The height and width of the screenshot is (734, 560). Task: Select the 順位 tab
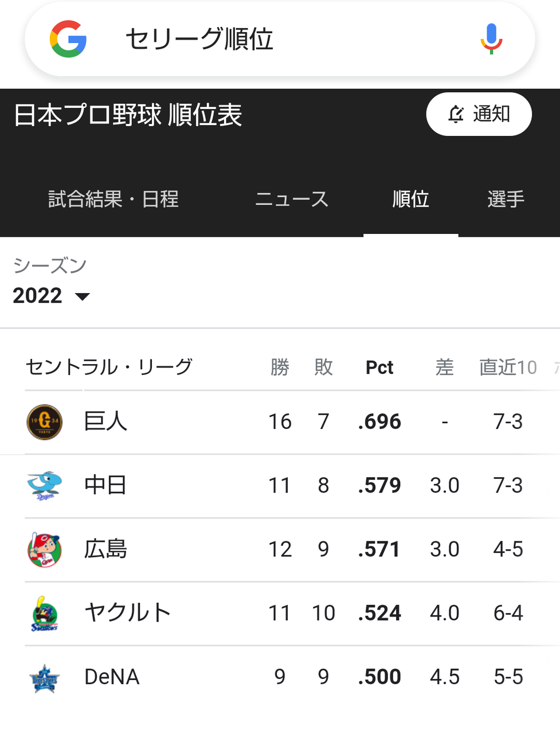[x=410, y=200]
